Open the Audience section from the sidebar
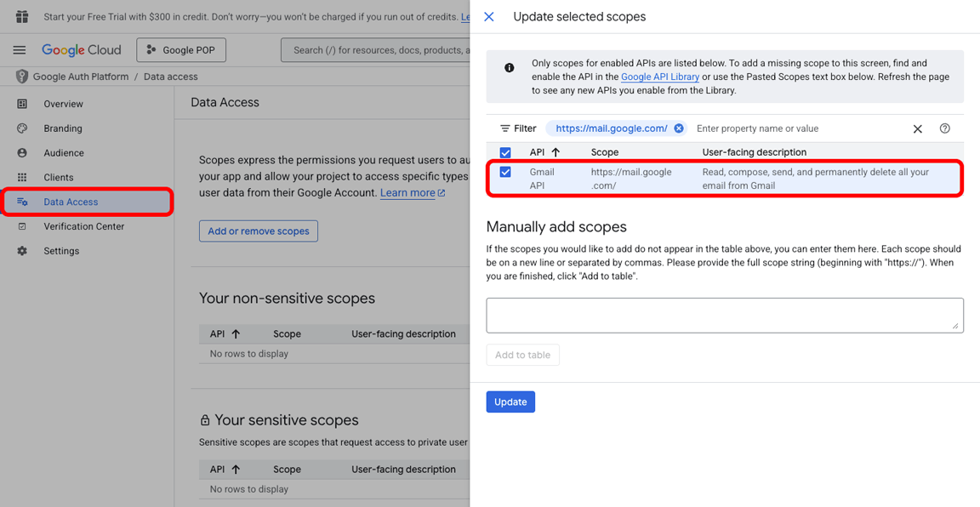Viewport: 980px width, 507px height. [x=21, y=152]
